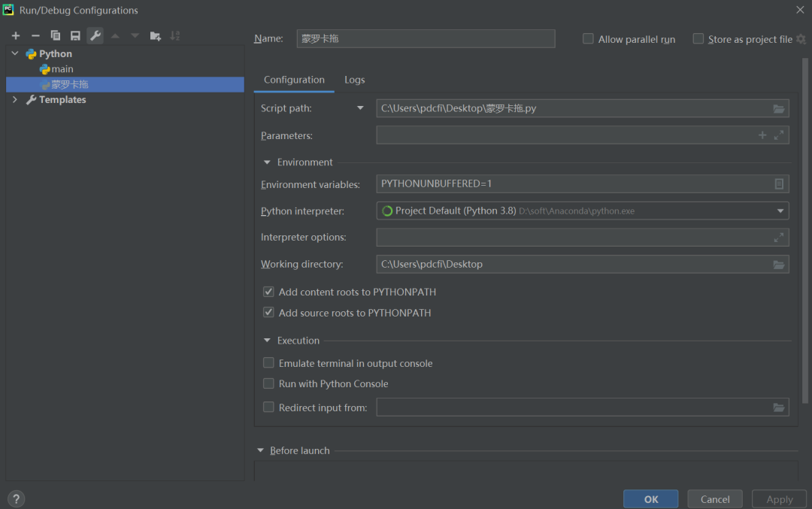
Task: Collapse the Before launch section
Action: [x=260, y=450]
